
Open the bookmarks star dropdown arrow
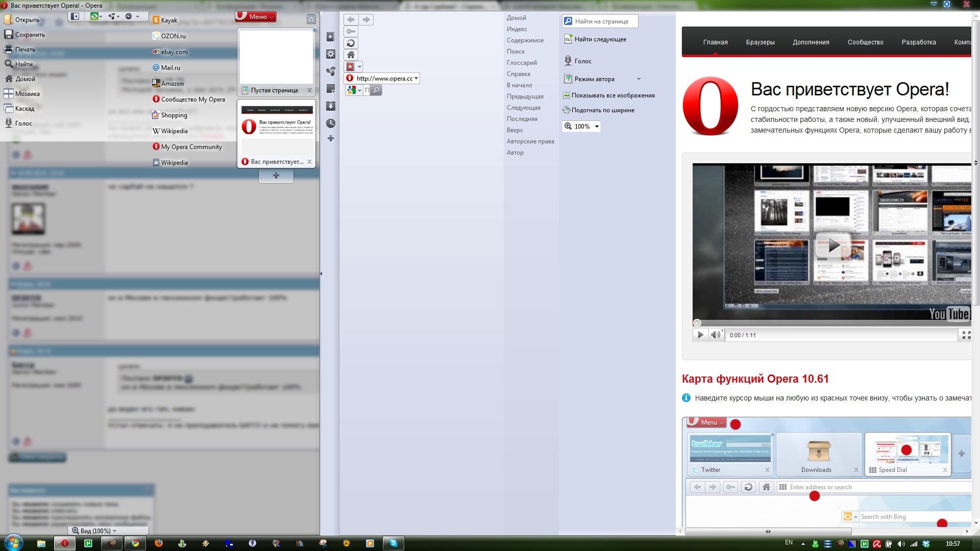tap(359, 67)
